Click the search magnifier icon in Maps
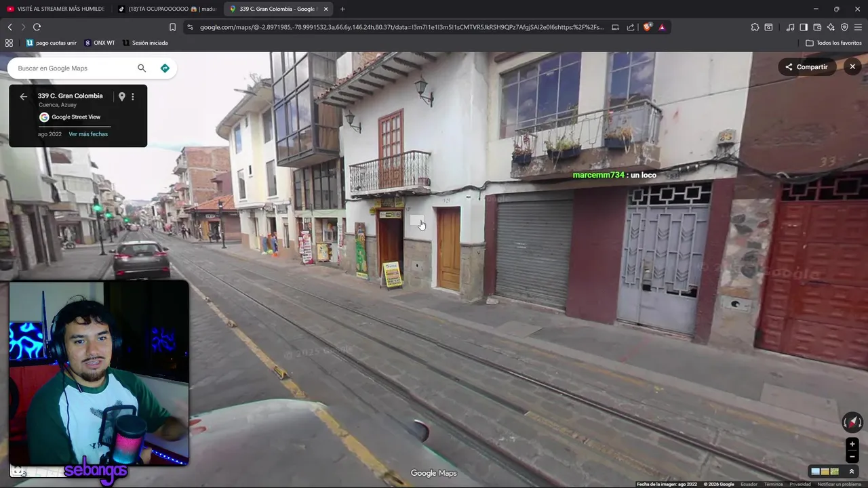Screen dimensions: 868x488 point(142,68)
